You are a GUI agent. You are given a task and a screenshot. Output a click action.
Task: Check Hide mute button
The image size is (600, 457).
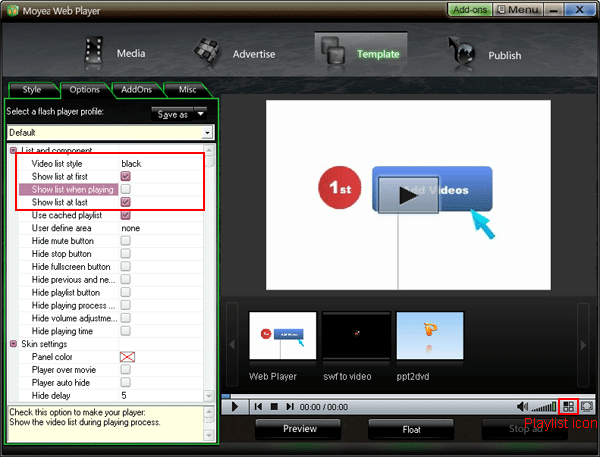(x=126, y=240)
